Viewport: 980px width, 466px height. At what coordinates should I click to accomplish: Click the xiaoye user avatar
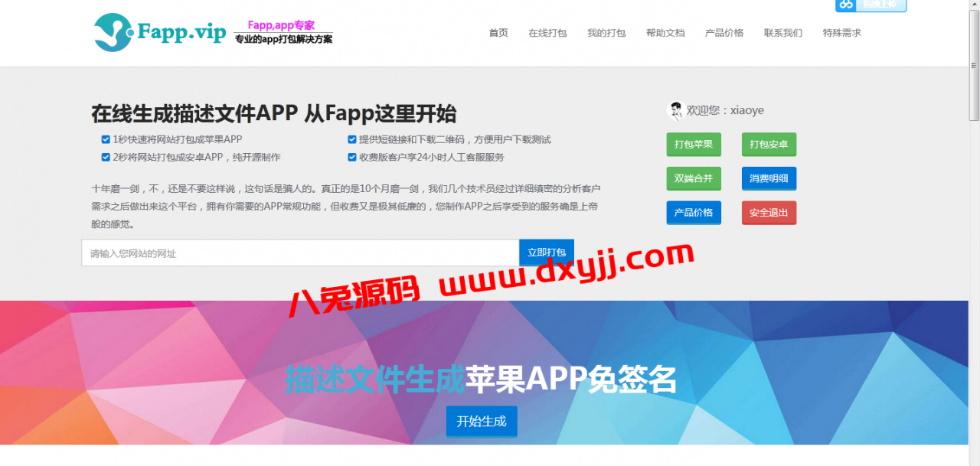coord(675,111)
